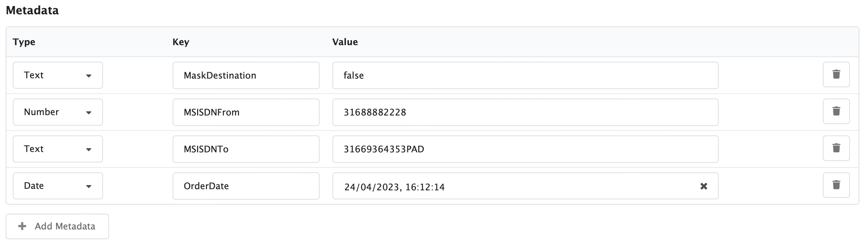Delete the MaskDestination metadata row

tap(836, 75)
